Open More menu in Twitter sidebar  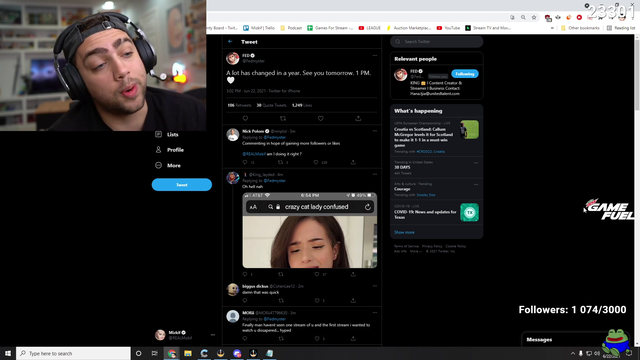pos(168,165)
